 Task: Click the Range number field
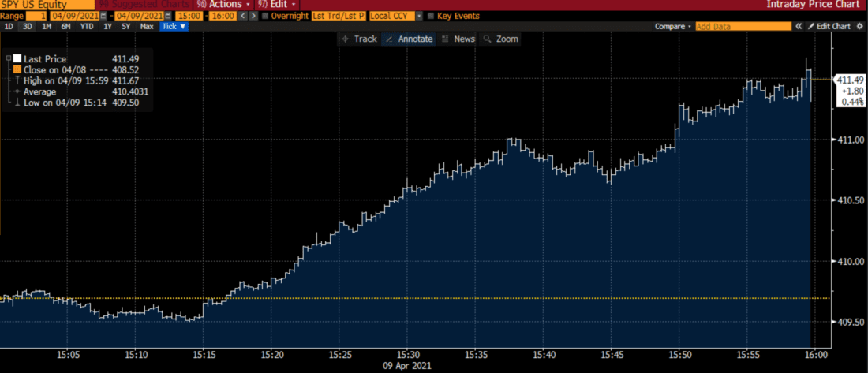pyautogui.click(x=36, y=16)
